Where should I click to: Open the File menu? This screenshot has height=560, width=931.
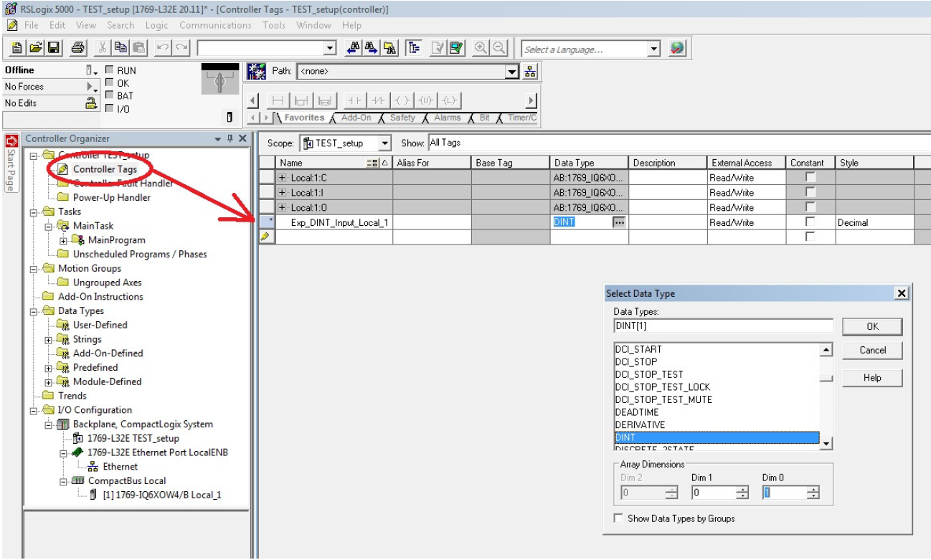(x=32, y=25)
